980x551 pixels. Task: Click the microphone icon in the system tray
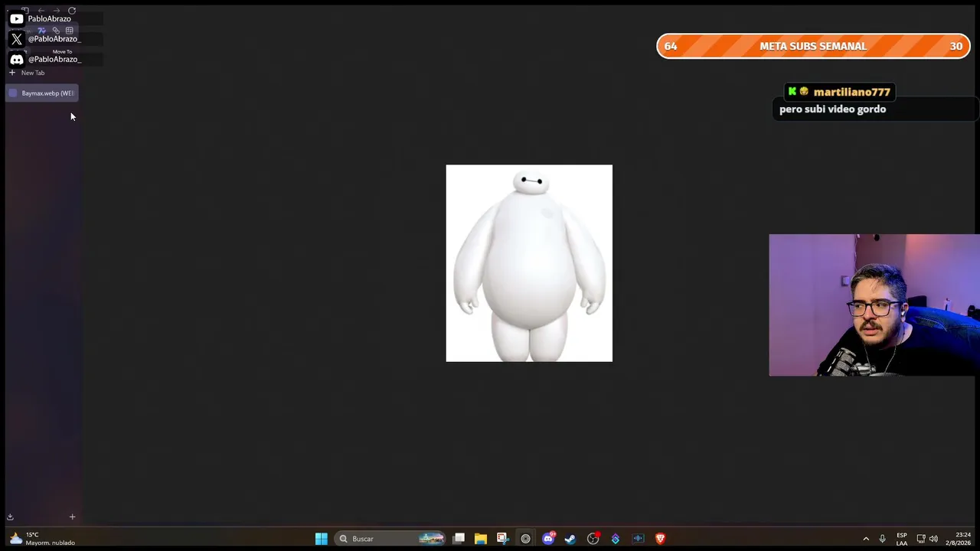[x=883, y=539]
